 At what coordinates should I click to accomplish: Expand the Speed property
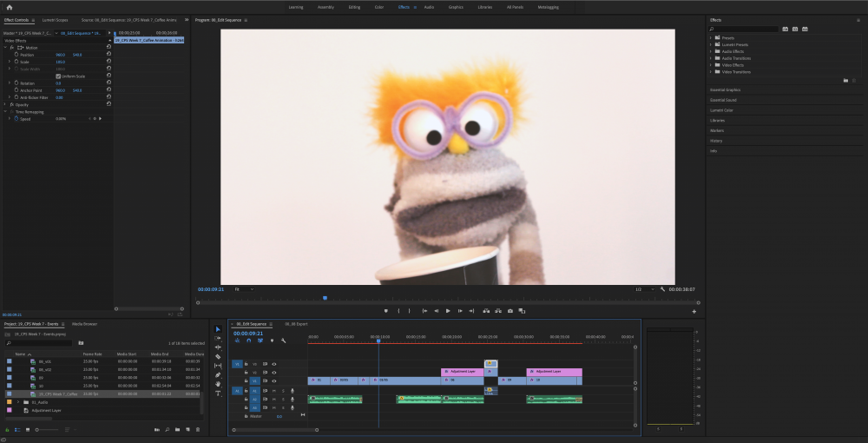10,118
